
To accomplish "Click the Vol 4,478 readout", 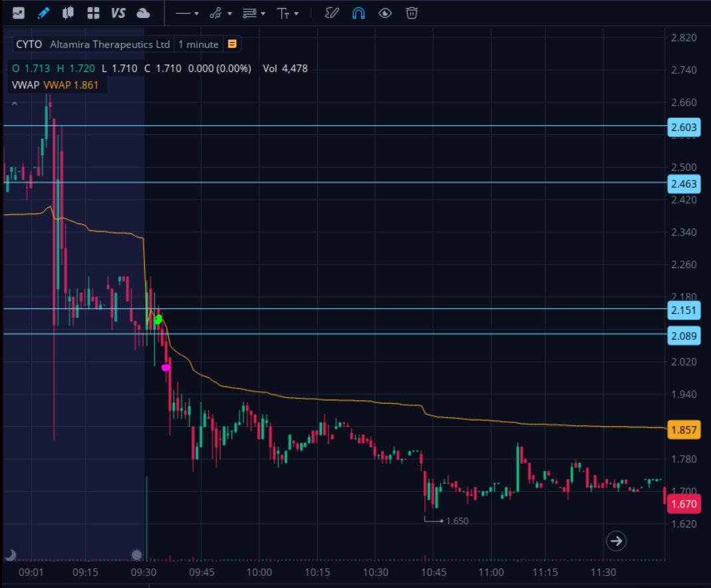I will coord(285,69).
